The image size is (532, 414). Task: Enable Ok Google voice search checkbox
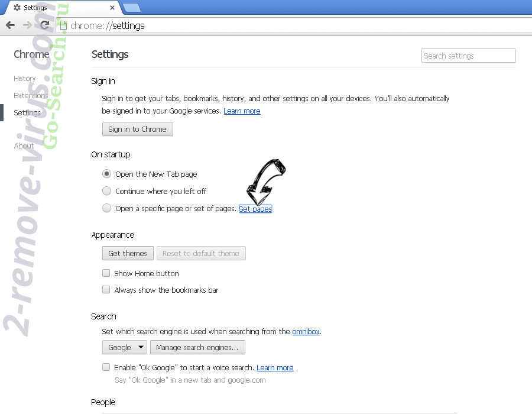[106, 367]
